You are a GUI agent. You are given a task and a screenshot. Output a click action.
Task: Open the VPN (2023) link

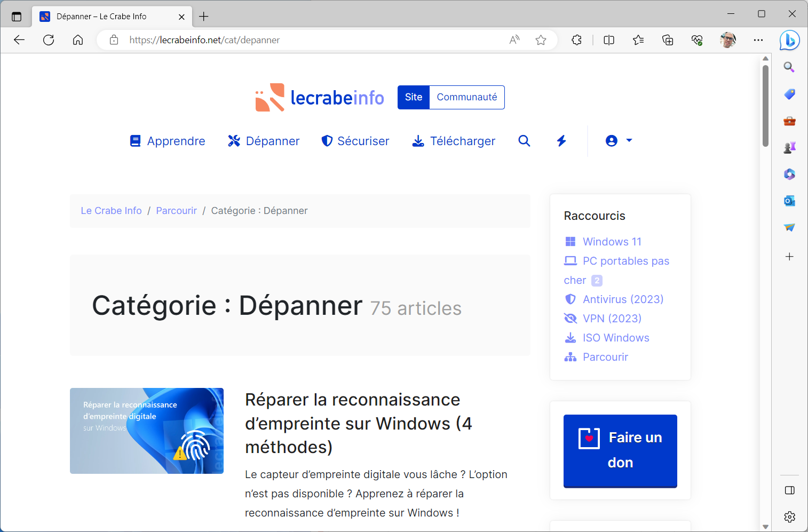tap(612, 319)
